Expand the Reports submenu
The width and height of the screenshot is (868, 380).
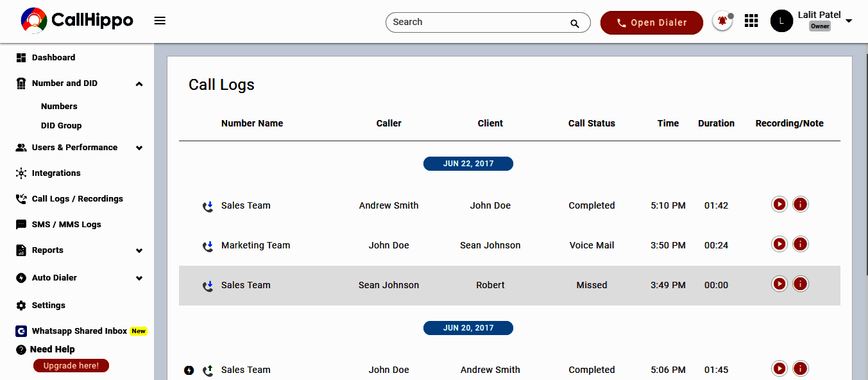point(139,251)
